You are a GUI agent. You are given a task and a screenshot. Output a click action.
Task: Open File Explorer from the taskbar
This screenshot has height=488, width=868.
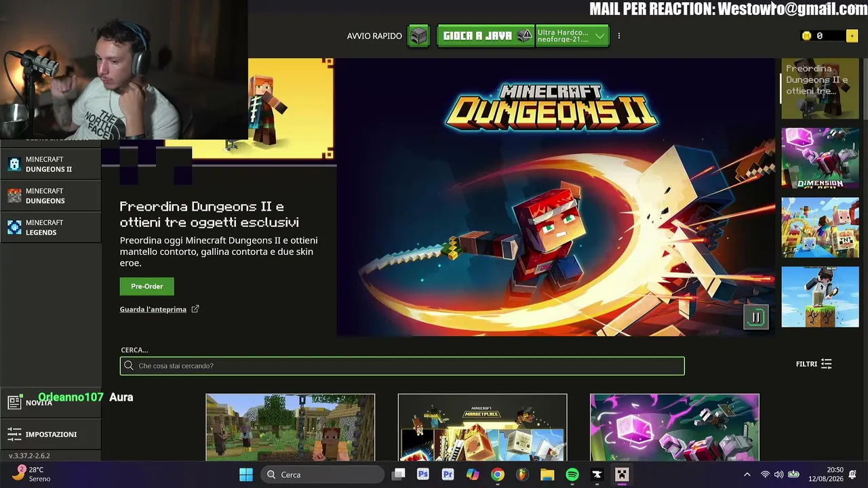547,474
